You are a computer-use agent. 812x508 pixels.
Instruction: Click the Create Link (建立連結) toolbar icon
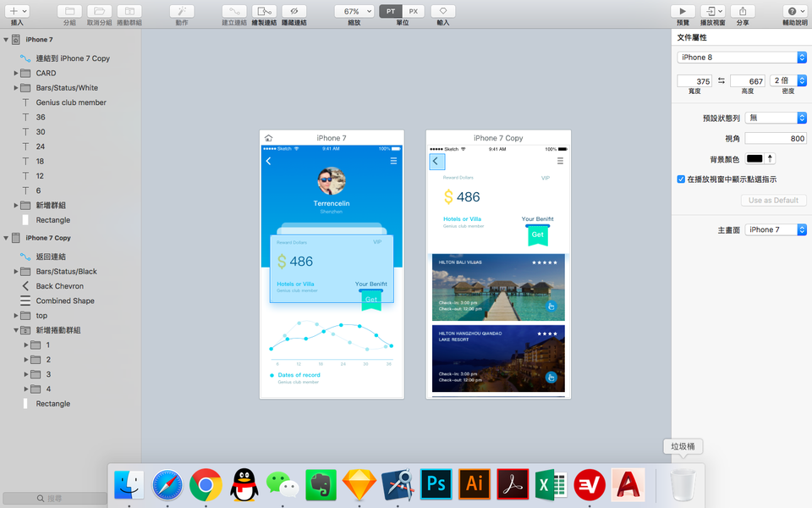click(234, 11)
